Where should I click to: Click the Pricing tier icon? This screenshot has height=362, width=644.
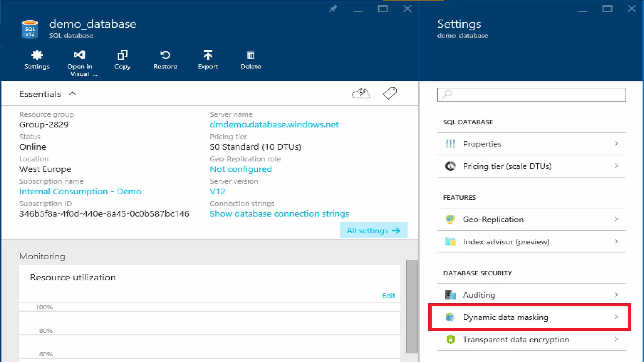pyautogui.click(x=450, y=166)
